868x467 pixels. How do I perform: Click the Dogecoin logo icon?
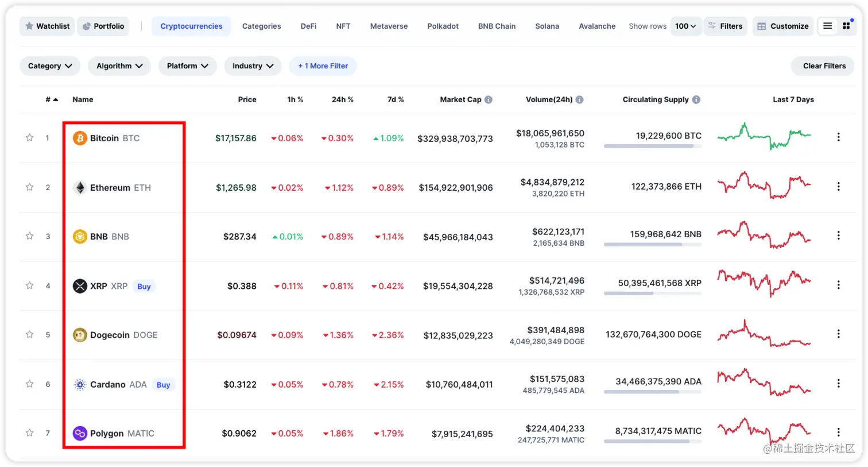point(80,335)
